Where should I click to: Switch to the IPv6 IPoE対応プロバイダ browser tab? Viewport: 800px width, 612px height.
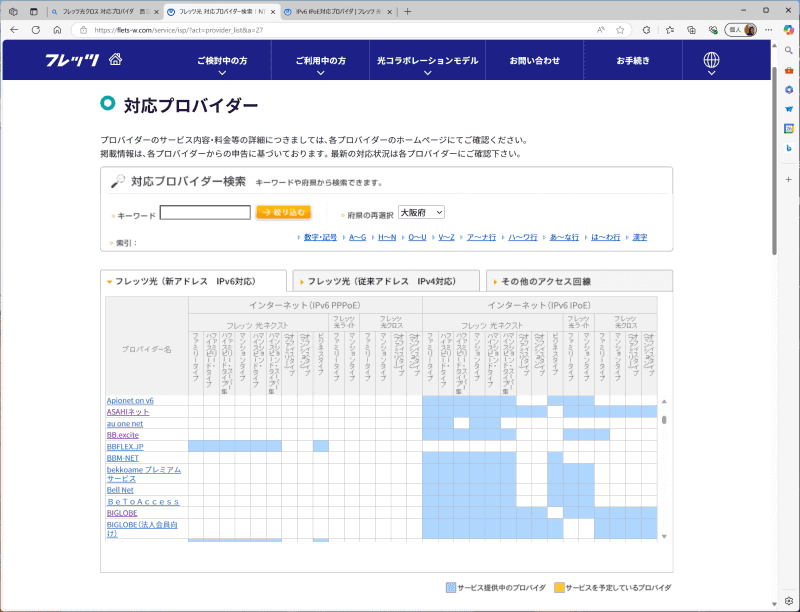pos(338,11)
